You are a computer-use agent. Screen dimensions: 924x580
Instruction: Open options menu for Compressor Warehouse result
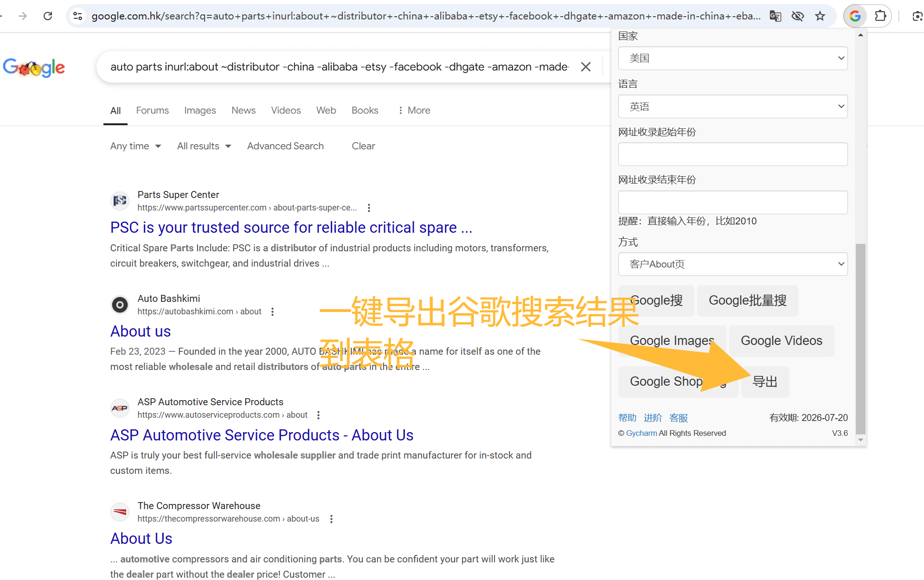(331, 519)
